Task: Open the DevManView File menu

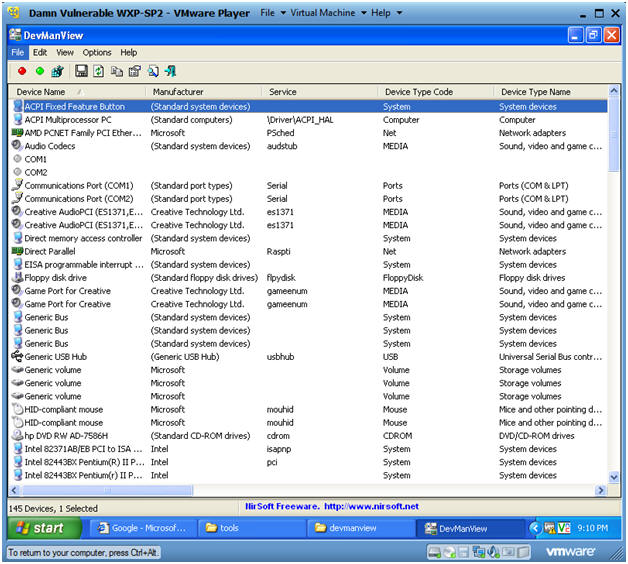Action: tap(18, 52)
